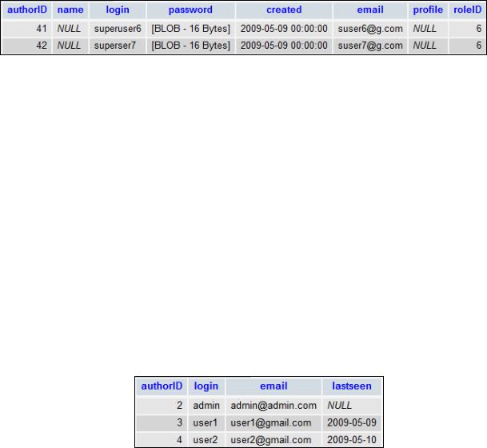Click login cell admin
Screen dimensions: 487x448
click(206, 405)
